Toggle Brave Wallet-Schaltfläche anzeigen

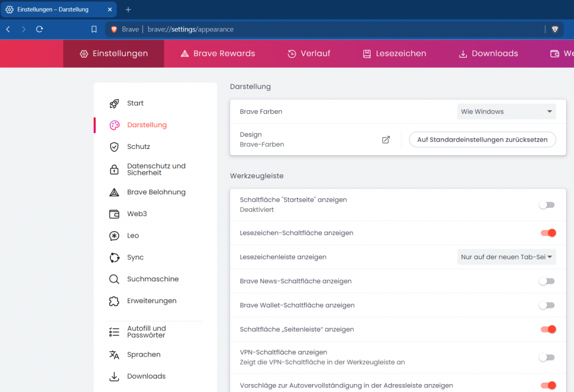coord(547,305)
